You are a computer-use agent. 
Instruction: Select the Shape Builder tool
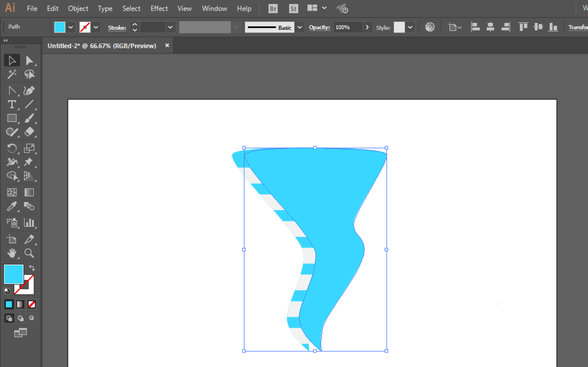point(12,176)
